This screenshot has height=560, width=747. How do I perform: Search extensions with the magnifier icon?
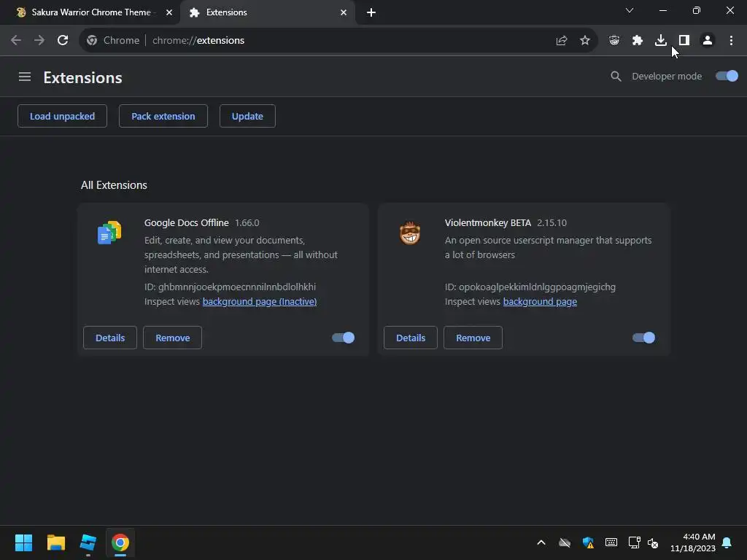tap(616, 76)
